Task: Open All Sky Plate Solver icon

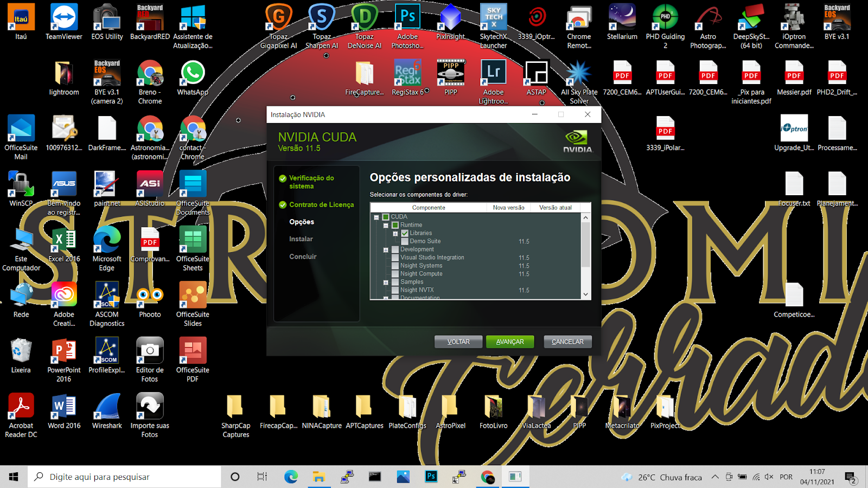Action: point(579,82)
